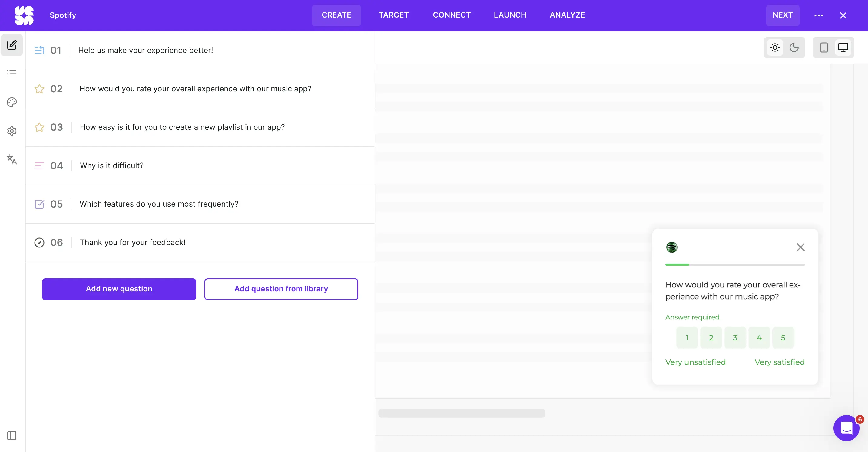
Task: Open the question list sidebar icon
Action: pyautogui.click(x=12, y=74)
